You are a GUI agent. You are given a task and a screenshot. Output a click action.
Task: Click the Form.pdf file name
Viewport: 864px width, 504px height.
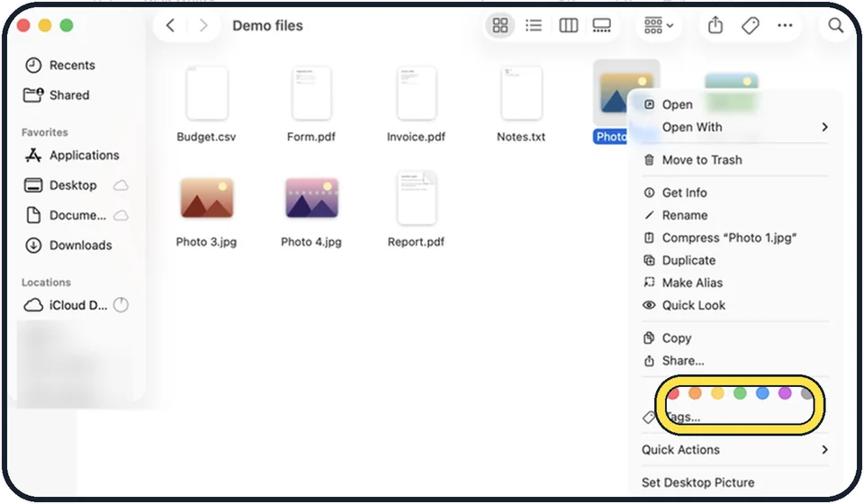(x=311, y=137)
